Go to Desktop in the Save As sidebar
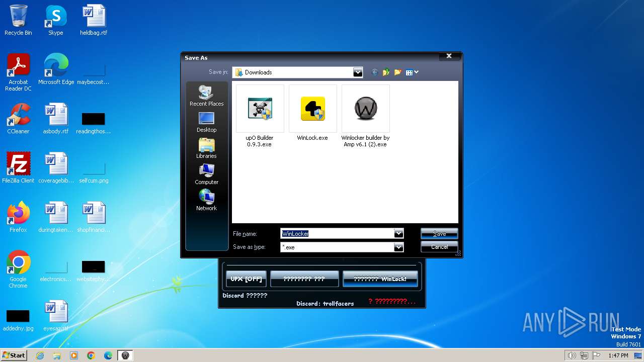Screen dimensions: 644x362 click(x=206, y=122)
